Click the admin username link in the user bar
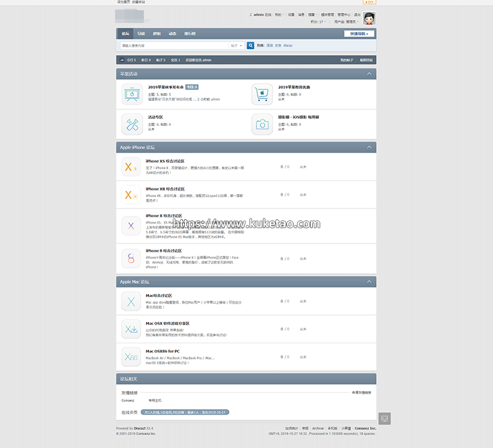Screen dimensions: 493x448 [x=259, y=15]
